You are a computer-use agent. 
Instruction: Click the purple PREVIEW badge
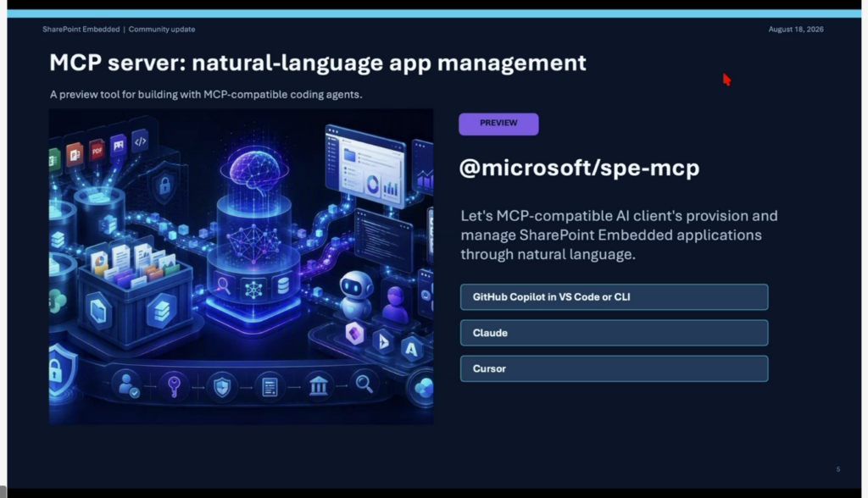(498, 124)
